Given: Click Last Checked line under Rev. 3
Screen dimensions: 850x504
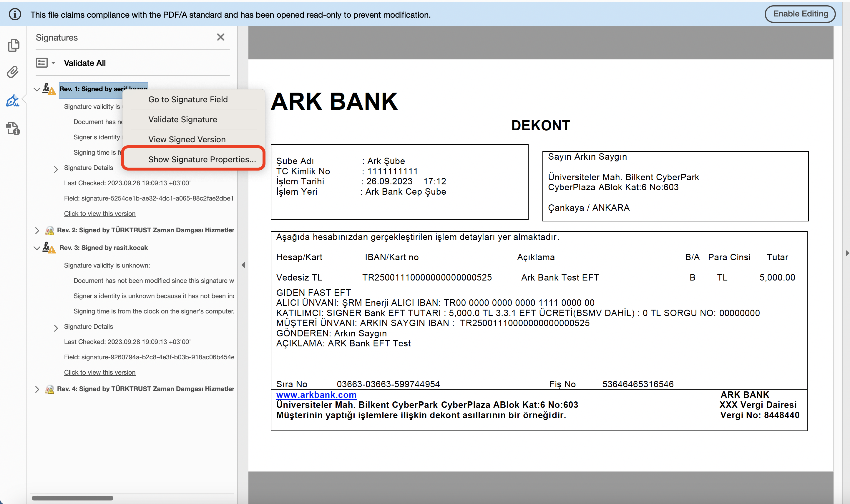Looking at the screenshot, I should click(x=127, y=342).
